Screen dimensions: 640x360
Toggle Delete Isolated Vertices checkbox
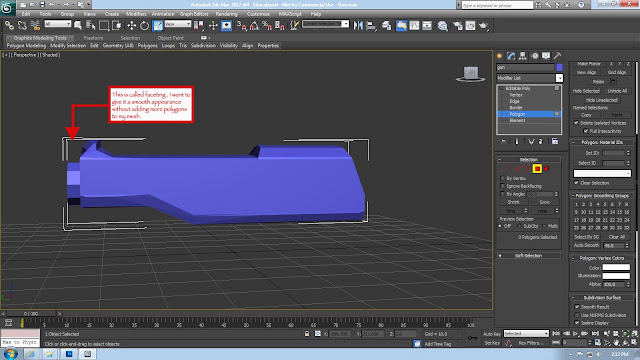click(576, 123)
